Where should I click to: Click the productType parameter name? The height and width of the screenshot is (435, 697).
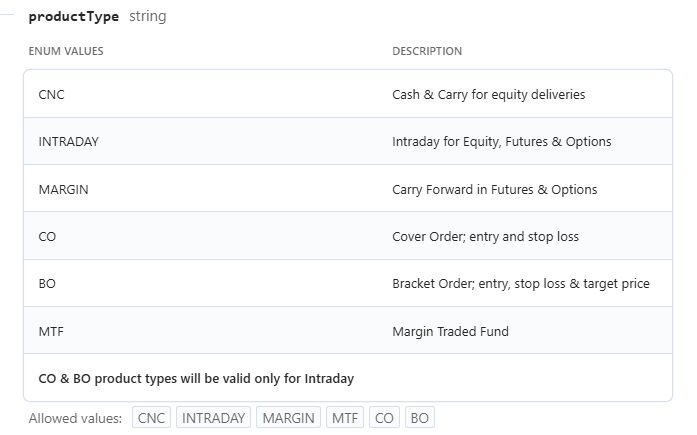click(74, 16)
